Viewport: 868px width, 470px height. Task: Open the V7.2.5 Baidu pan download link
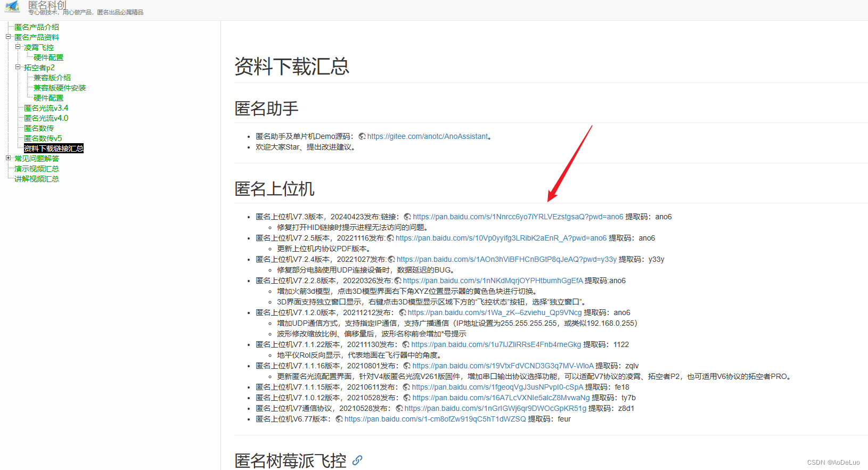501,238
